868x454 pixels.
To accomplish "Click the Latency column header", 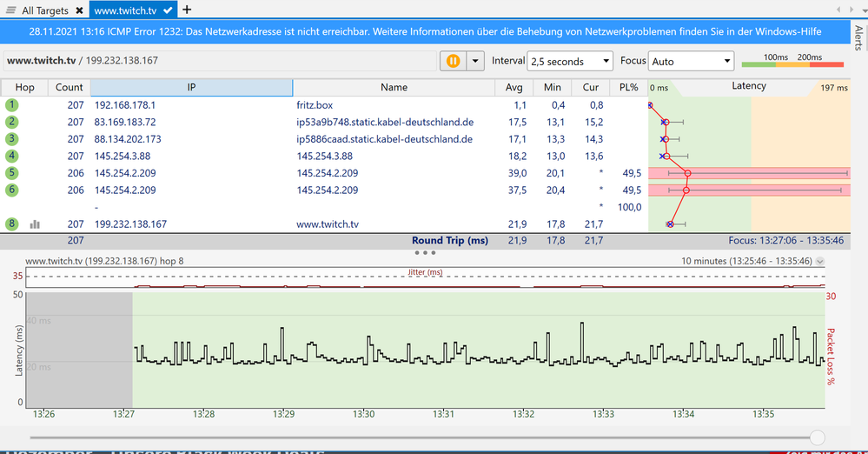I will click(748, 86).
